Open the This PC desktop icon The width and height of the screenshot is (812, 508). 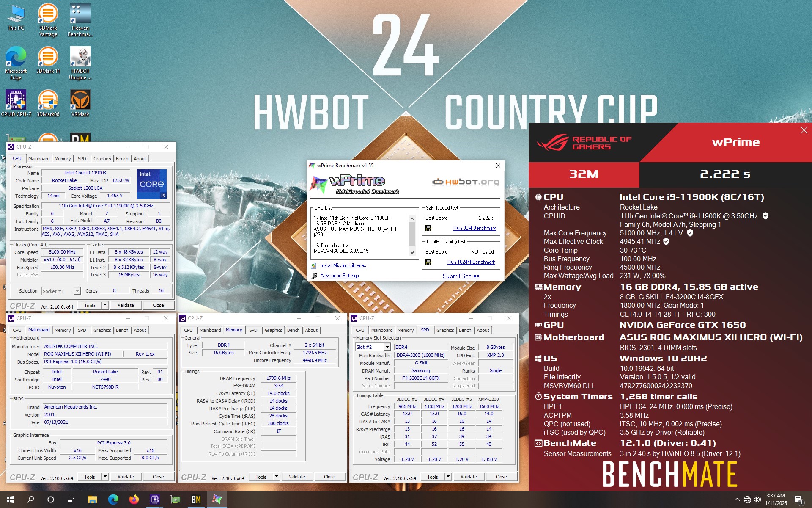point(16,18)
